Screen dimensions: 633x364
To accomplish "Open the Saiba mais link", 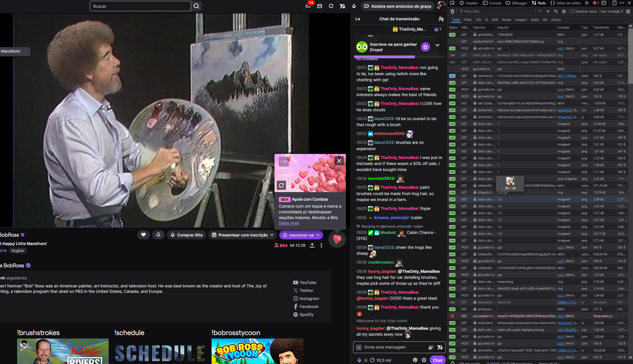I will [289, 223].
